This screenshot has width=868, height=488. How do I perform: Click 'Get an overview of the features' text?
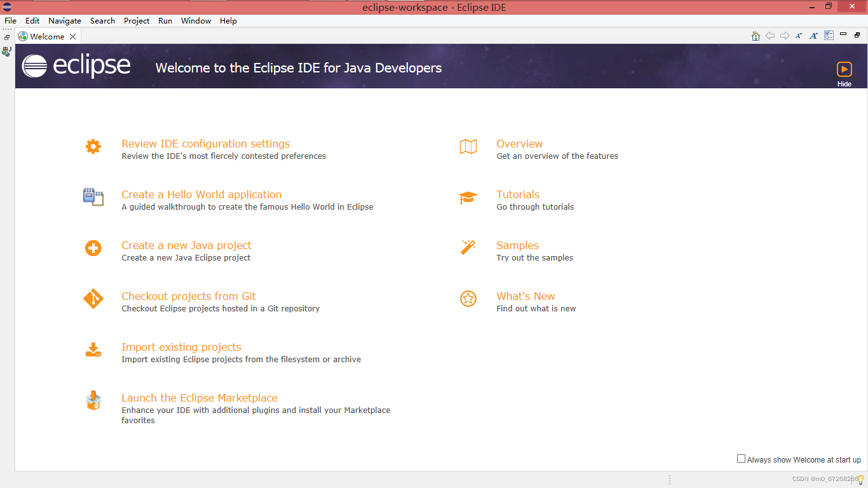(557, 156)
